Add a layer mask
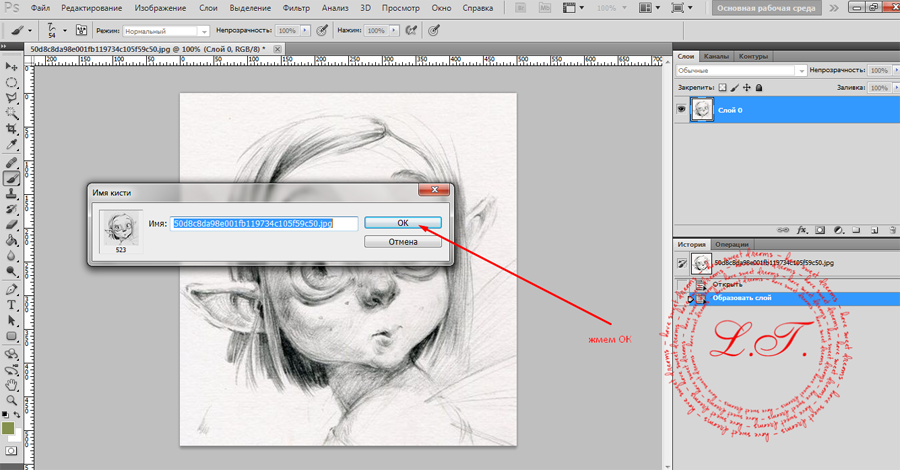 [x=820, y=230]
